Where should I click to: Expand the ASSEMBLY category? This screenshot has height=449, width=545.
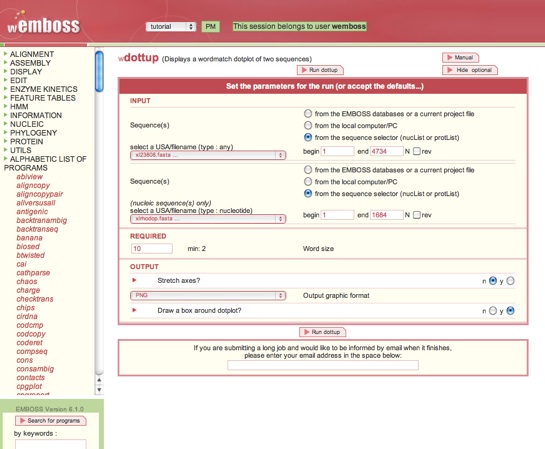(30, 63)
